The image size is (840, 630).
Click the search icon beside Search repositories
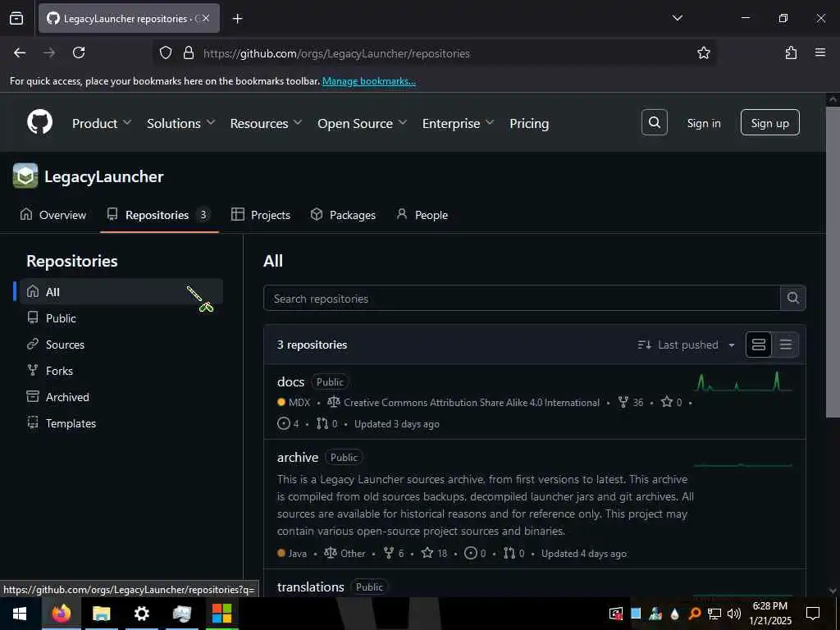coord(793,298)
